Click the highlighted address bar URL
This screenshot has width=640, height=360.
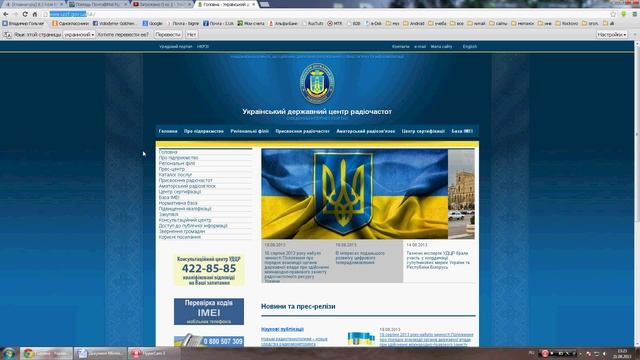[x=68, y=14]
